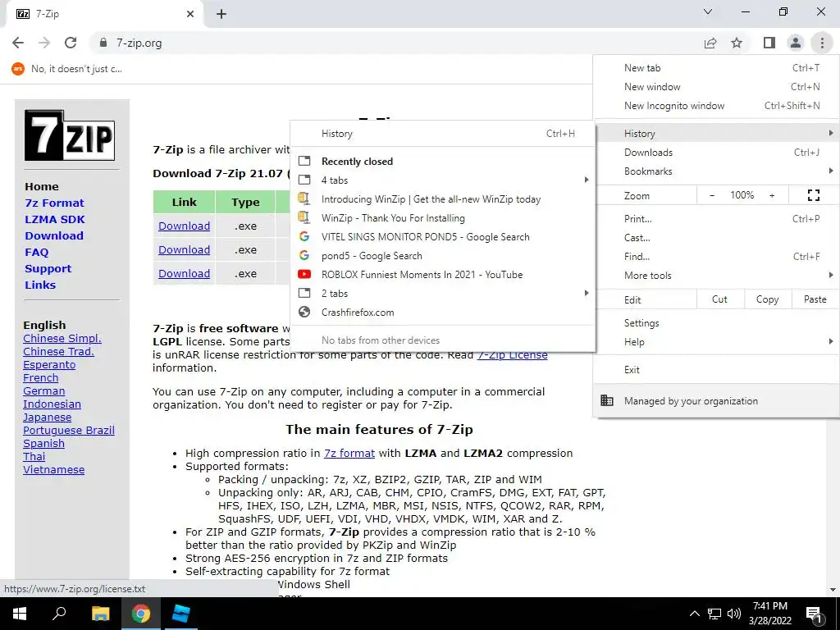Select New tab in Chrome menu
The width and height of the screenshot is (840, 630).
tap(716, 68)
